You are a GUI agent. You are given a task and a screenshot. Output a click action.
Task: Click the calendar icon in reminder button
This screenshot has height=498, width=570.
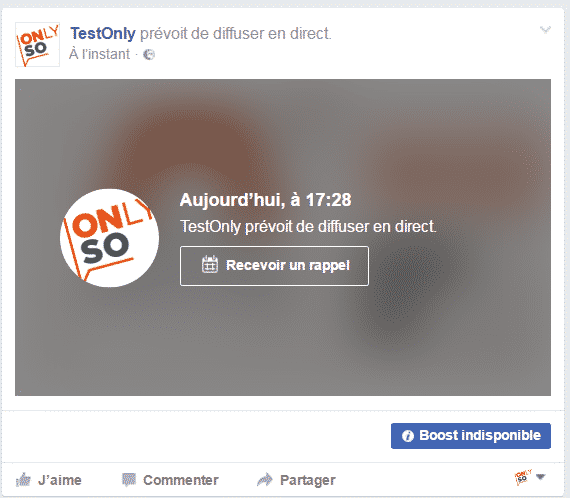[x=210, y=264]
